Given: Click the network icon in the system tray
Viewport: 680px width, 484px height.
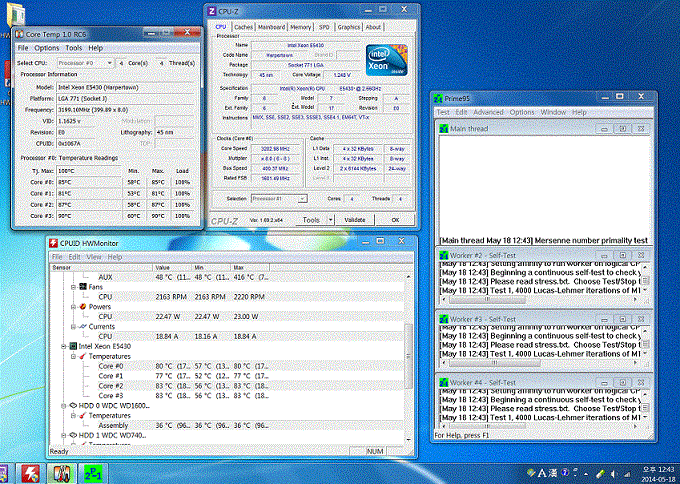Looking at the screenshot, I should tap(628, 474).
